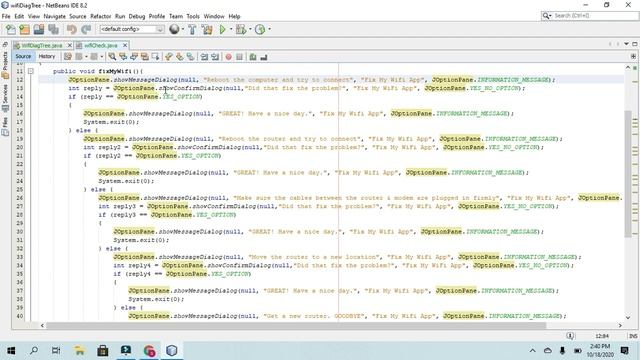The height and width of the screenshot is (360, 640).
Task: Shift the current line right
Action: [x=215, y=57]
